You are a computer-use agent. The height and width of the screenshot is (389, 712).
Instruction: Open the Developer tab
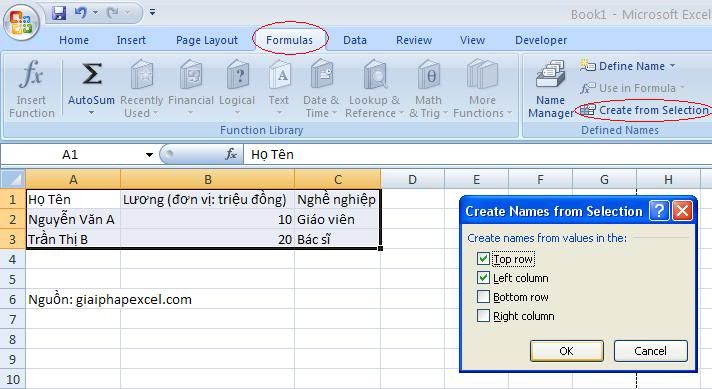pos(541,40)
